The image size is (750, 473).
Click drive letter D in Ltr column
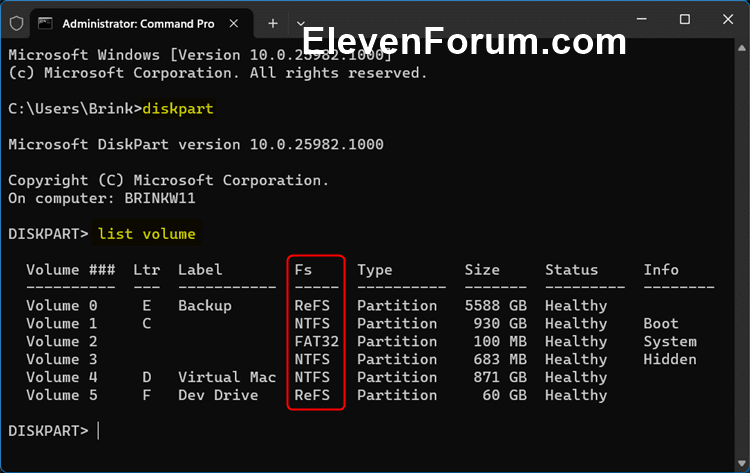147,377
